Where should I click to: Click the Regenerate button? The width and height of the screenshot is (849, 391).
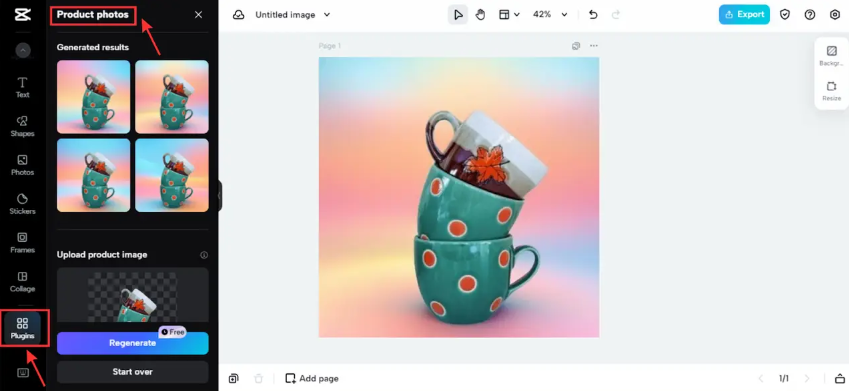point(133,343)
